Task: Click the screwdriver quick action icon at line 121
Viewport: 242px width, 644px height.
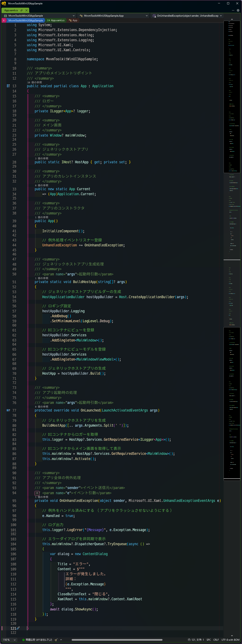Action: point(18,628)
